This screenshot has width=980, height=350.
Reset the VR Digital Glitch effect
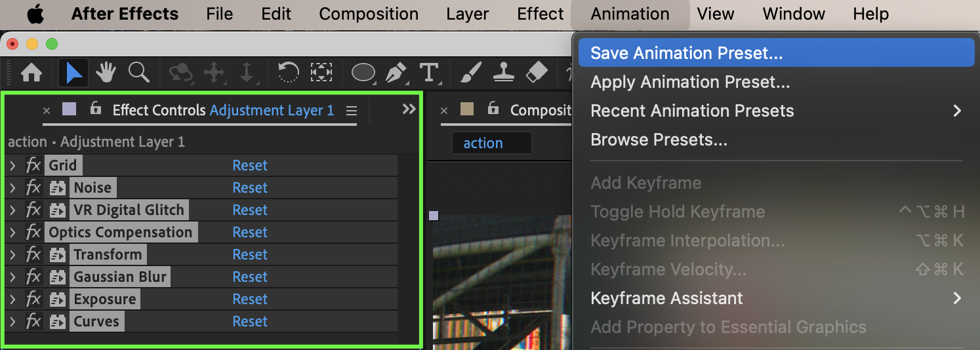click(250, 210)
